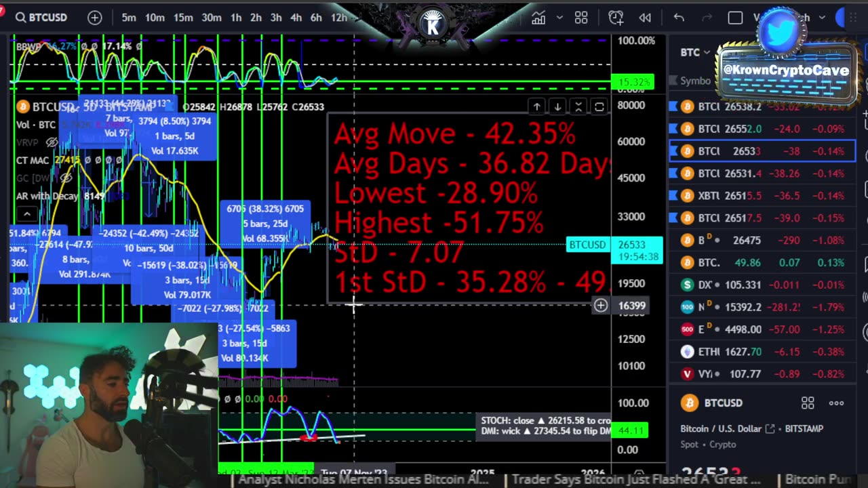Select the BTC. row priced 49.86

click(x=762, y=262)
